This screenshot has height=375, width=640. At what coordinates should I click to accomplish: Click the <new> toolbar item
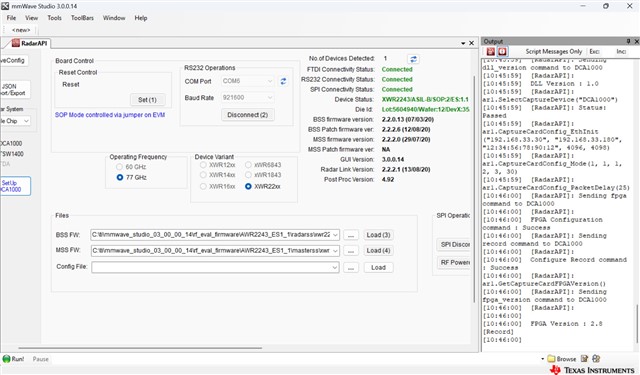(x=21, y=30)
